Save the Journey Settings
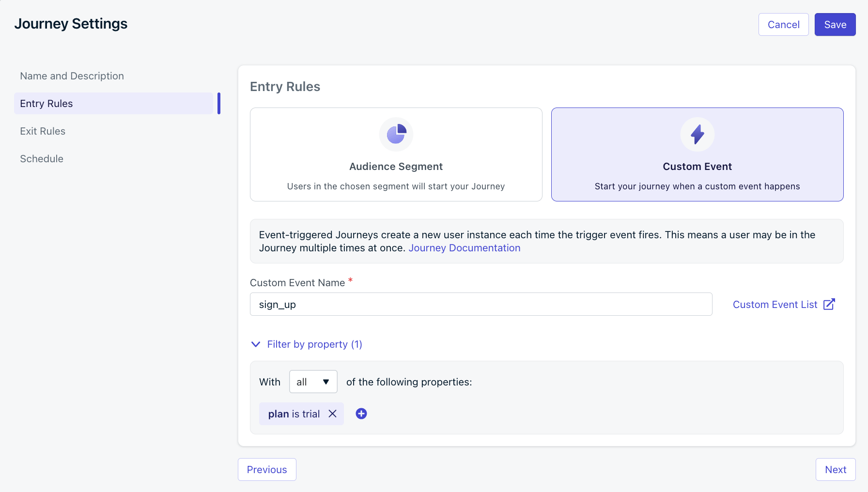868x492 pixels. [x=835, y=24]
